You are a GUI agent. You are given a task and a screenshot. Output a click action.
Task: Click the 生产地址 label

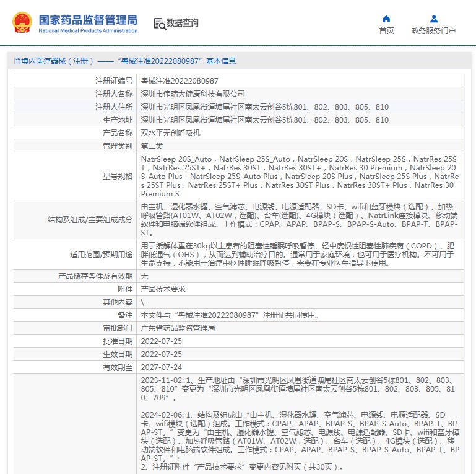point(118,120)
